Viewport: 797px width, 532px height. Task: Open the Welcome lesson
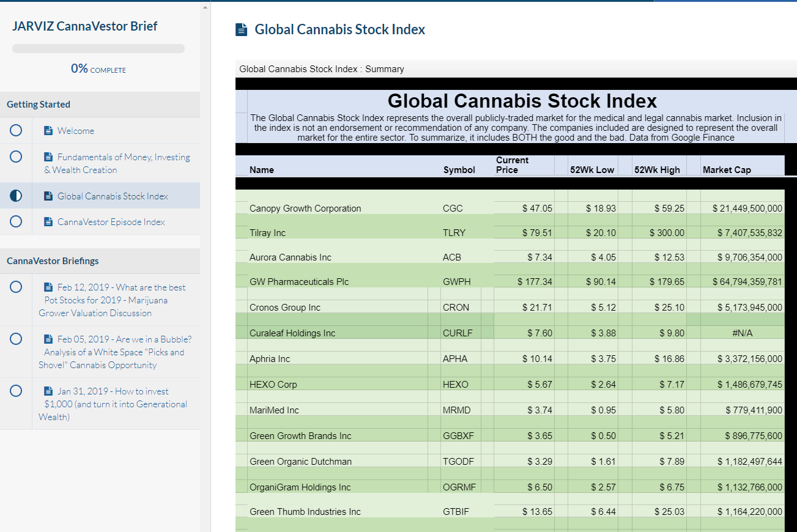pos(76,131)
